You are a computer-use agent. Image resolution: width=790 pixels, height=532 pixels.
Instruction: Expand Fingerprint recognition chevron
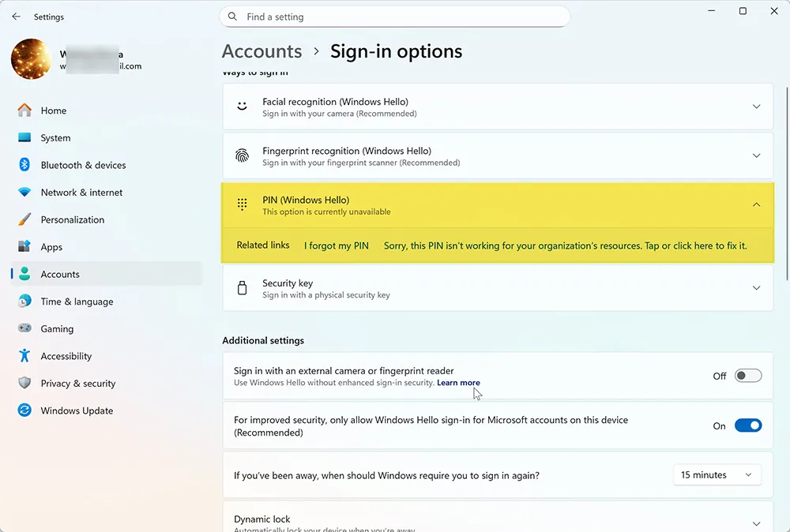click(756, 155)
